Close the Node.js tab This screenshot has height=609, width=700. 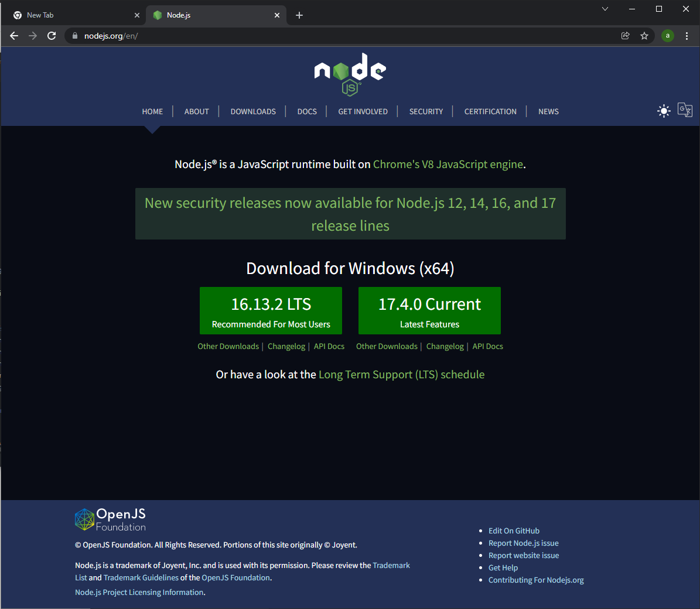tap(277, 15)
